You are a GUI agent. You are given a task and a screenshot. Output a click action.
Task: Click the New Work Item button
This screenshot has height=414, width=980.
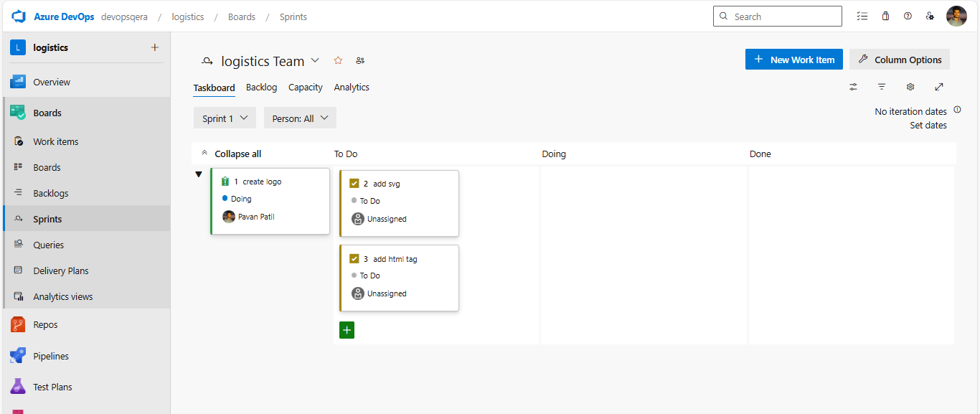tap(794, 60)
